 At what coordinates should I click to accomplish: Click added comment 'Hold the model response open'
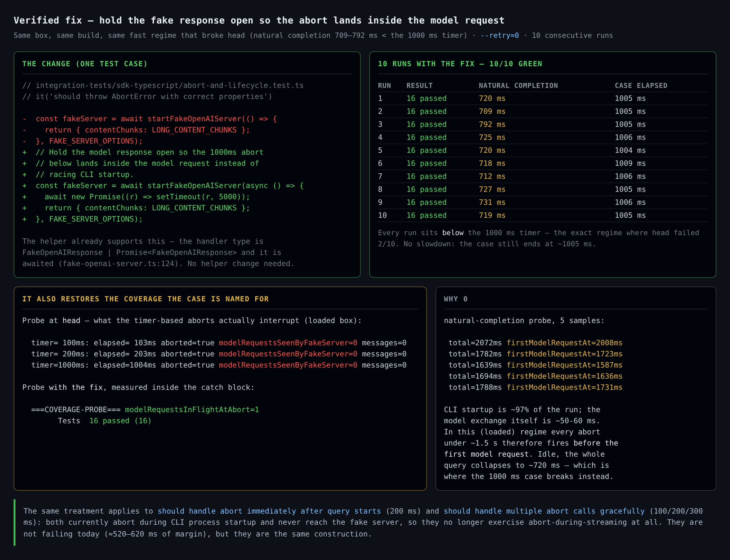click(143, 152)
